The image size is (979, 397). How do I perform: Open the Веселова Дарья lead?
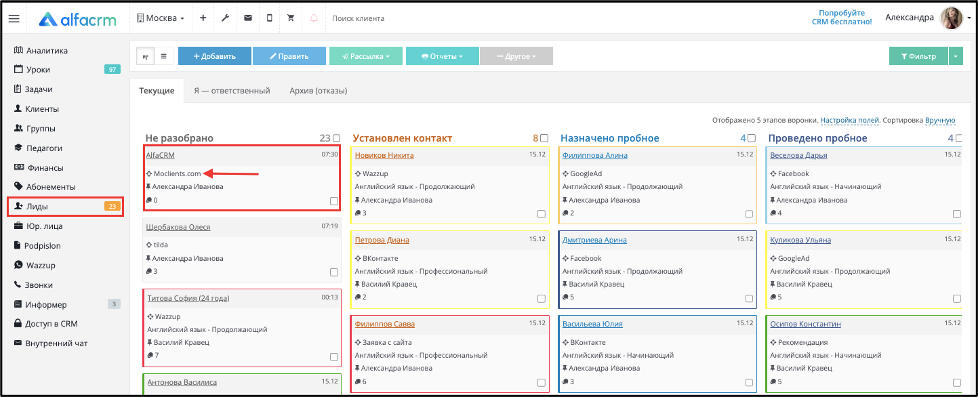(x=799, y=155)
